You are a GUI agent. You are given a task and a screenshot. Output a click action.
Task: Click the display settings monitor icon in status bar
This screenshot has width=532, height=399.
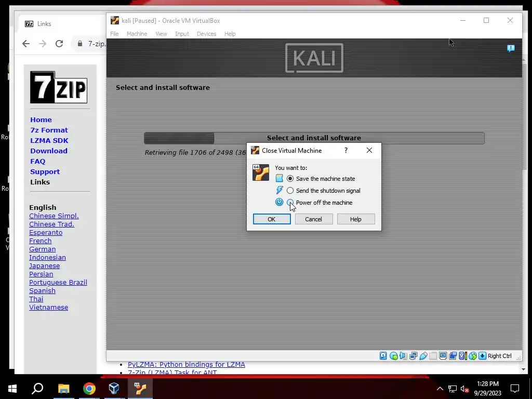pos(443,356)
